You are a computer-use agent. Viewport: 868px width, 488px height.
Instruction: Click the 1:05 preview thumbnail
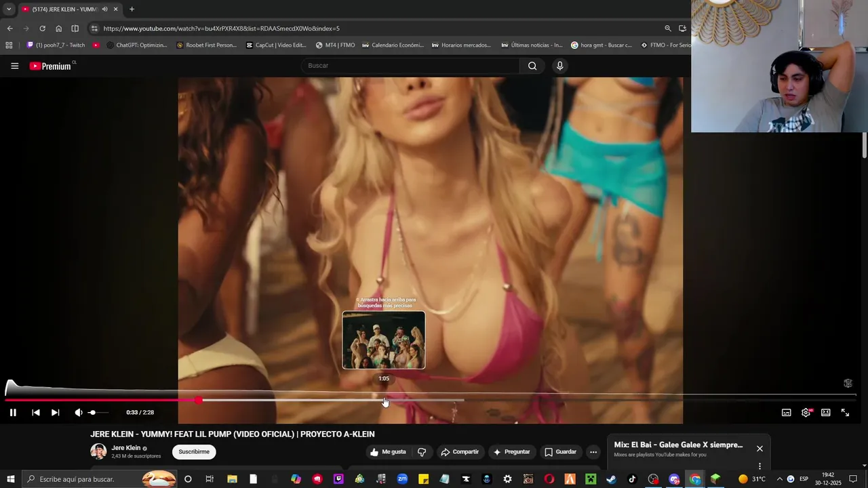pyautogui.click(x=384, y=340)
